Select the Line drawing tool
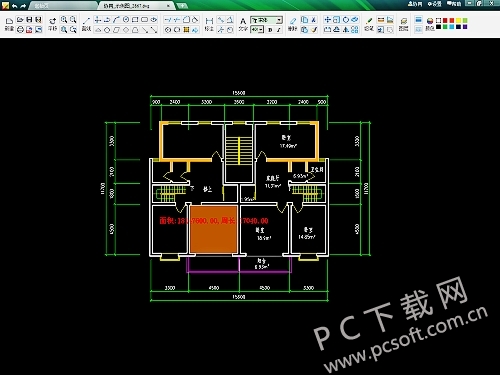This screenshot has height=375, width=500. click(x=86, y=21)
